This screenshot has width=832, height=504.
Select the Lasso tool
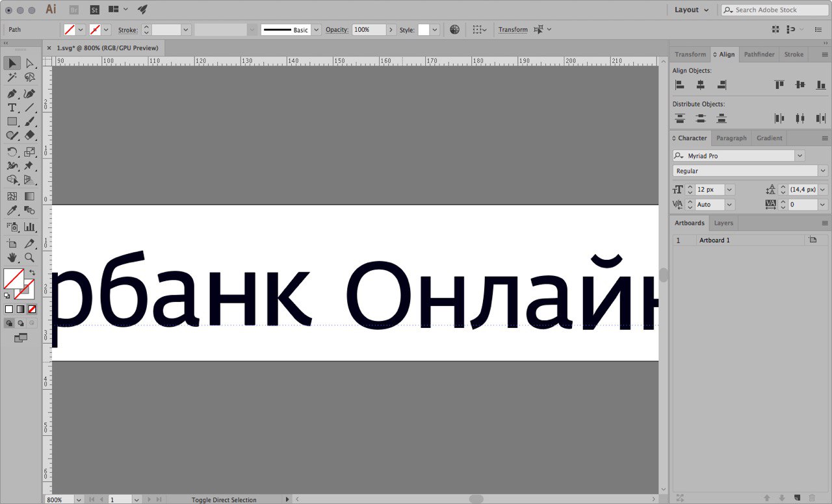pyautogui.click(x=29, y=77)
